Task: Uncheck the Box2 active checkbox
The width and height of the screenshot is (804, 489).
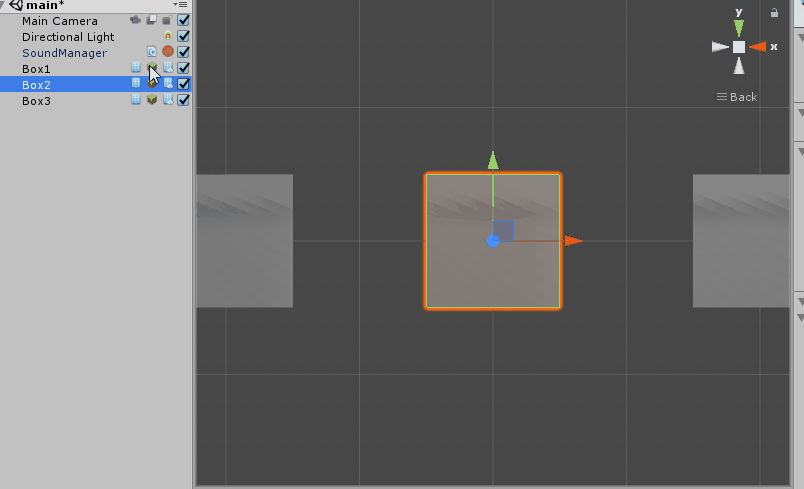Action: click(183, 84)
